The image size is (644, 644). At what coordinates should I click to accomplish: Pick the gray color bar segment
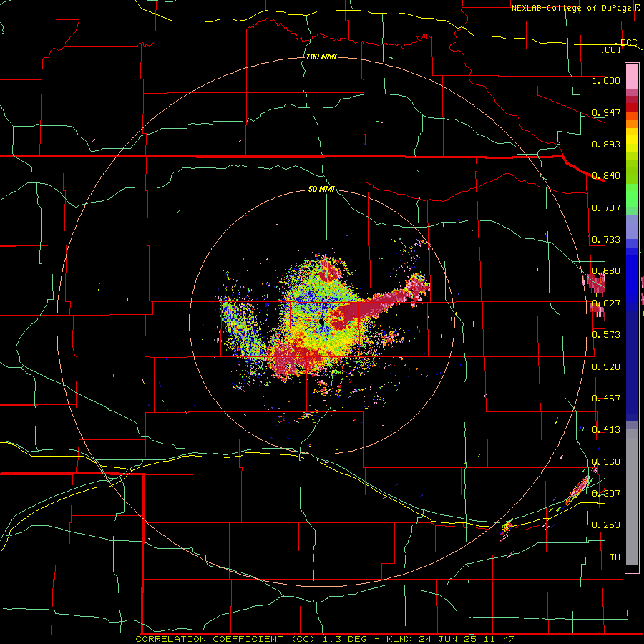coord(632,497)
